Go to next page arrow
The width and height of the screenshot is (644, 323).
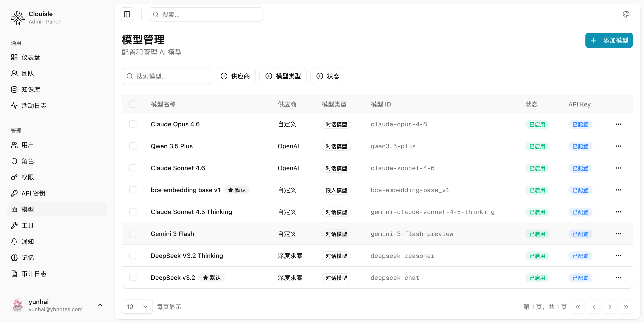click(610, 306)
